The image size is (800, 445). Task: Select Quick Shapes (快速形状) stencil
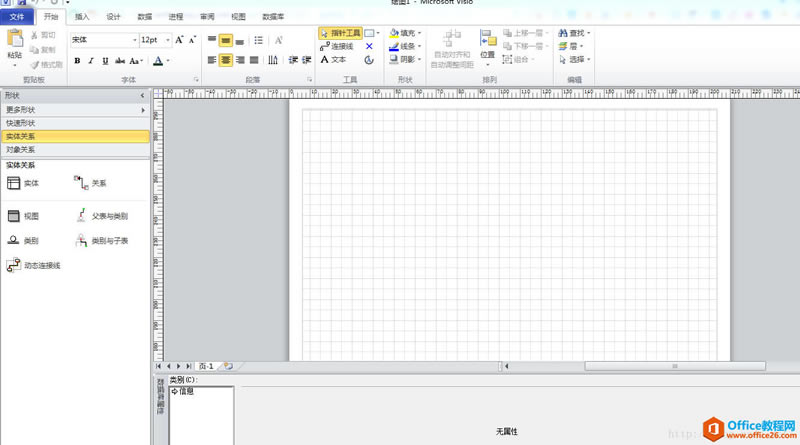coord(75,123)
